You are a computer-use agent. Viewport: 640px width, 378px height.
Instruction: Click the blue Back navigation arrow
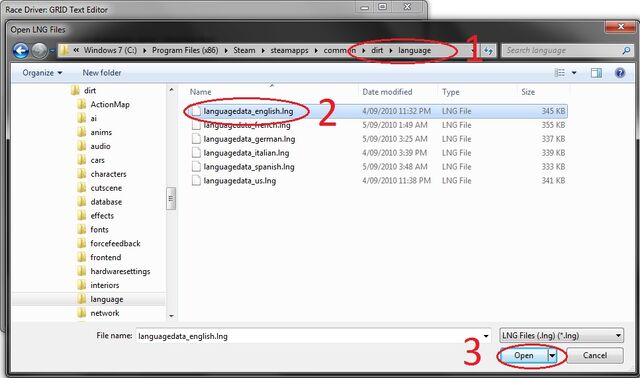[21, 51]
